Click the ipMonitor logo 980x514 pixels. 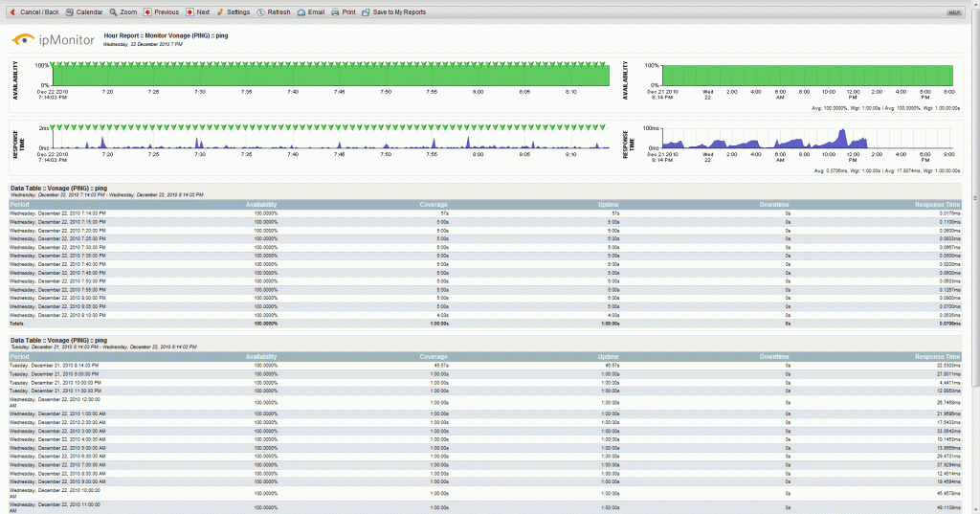pos(54,40)
